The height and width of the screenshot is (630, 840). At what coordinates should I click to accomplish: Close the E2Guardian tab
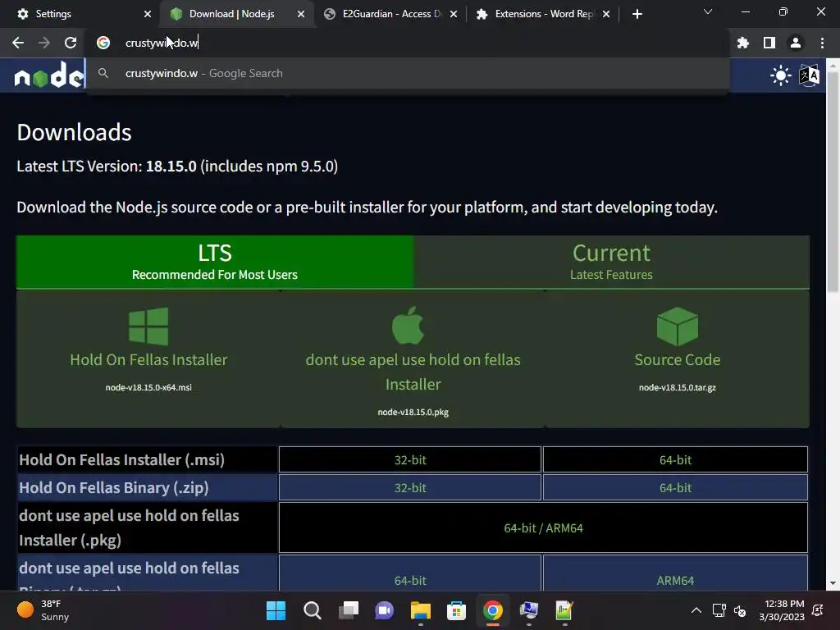[x=454, y=14]
